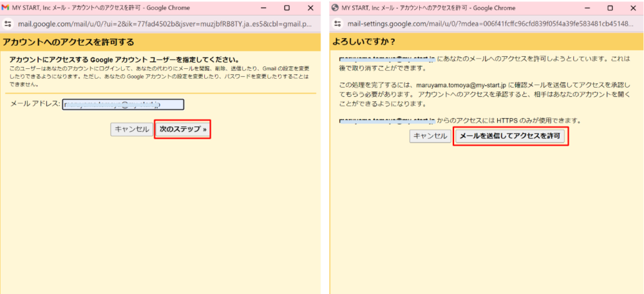This screenshot has width=644, height=294.
Task: Close the right Chrome window
Action: [x=633, y=8]
